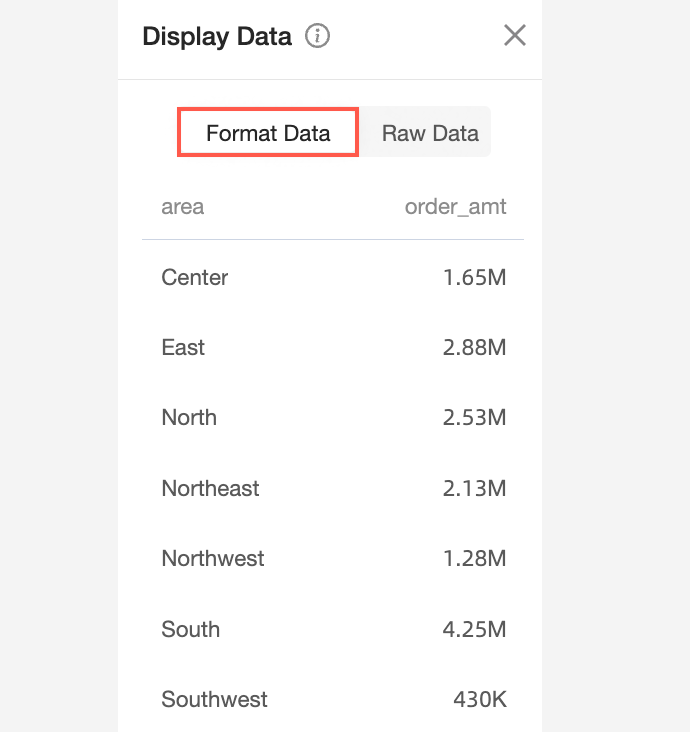The width and height of the screenshot is (690, 732).
Task: Select the South row label
Action: pyautogui.click(x=191, y=629)
